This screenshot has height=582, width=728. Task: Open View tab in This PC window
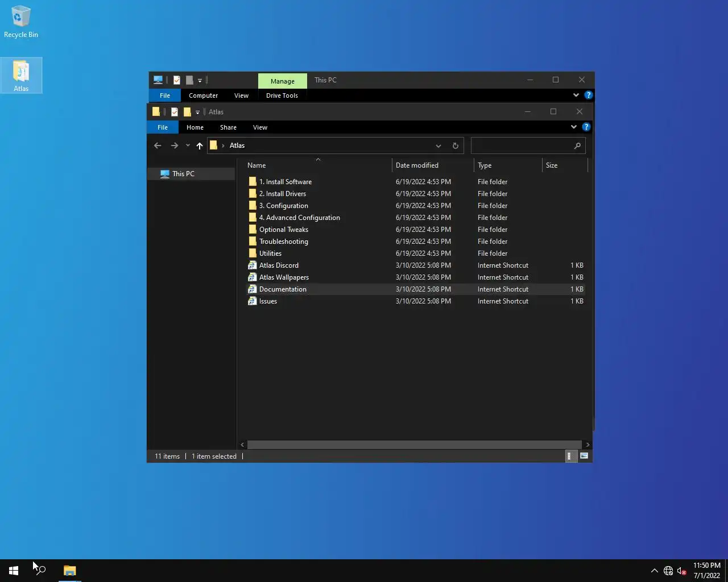(x=241, y=95)
